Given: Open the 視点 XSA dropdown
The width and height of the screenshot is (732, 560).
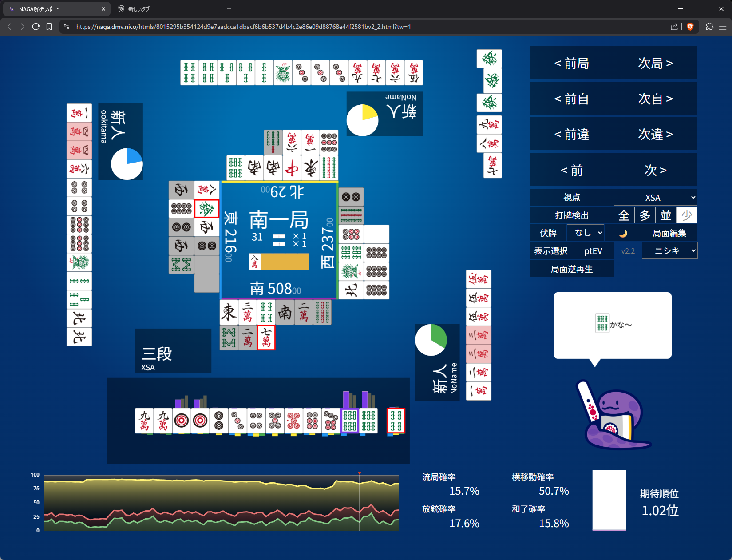Looking at the screenshot, I should tap(655, 198).
